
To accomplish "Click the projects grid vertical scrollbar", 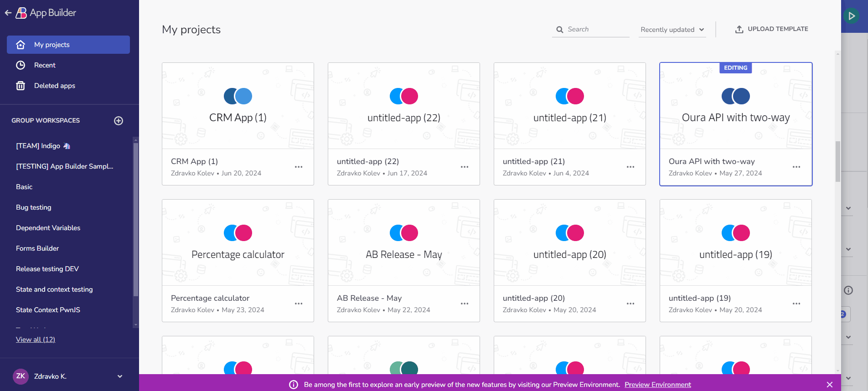I will (x=837, y=161).
